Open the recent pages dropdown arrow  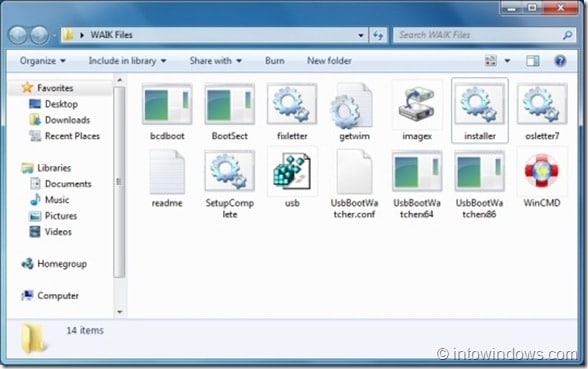[x=54, y=36]
